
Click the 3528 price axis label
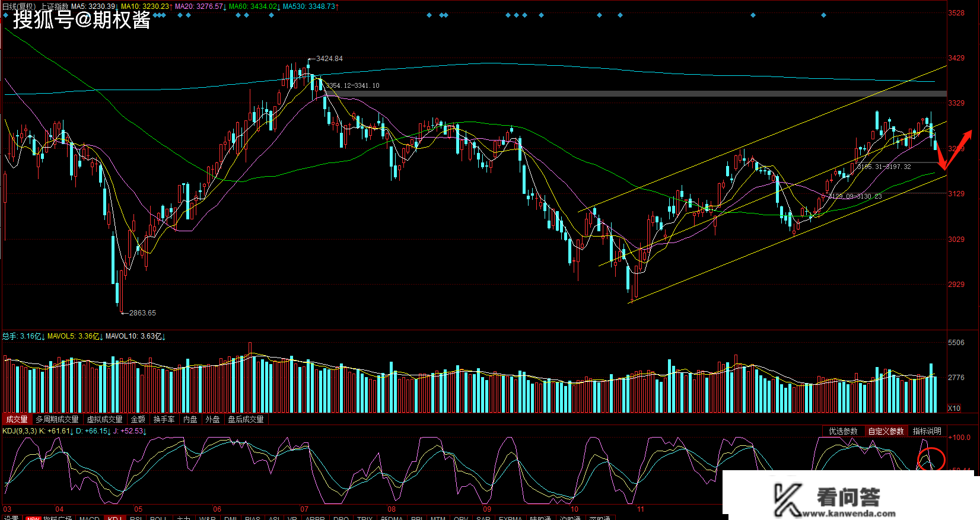coord(956,13)
